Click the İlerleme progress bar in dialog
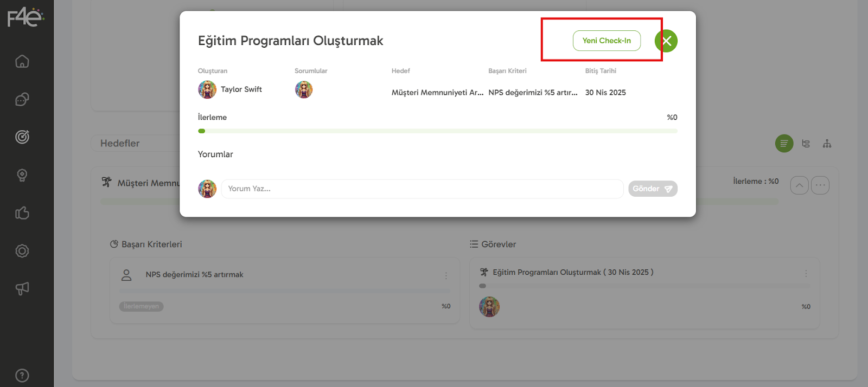This screenshot has height=387, width=868. [437, 131]
